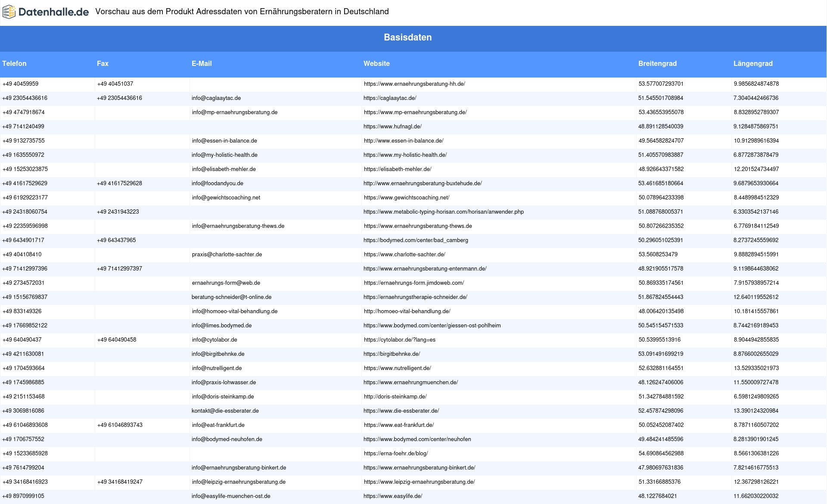Select the Telefon column header
The image size is (827, 504).
[x=14, y=63]
